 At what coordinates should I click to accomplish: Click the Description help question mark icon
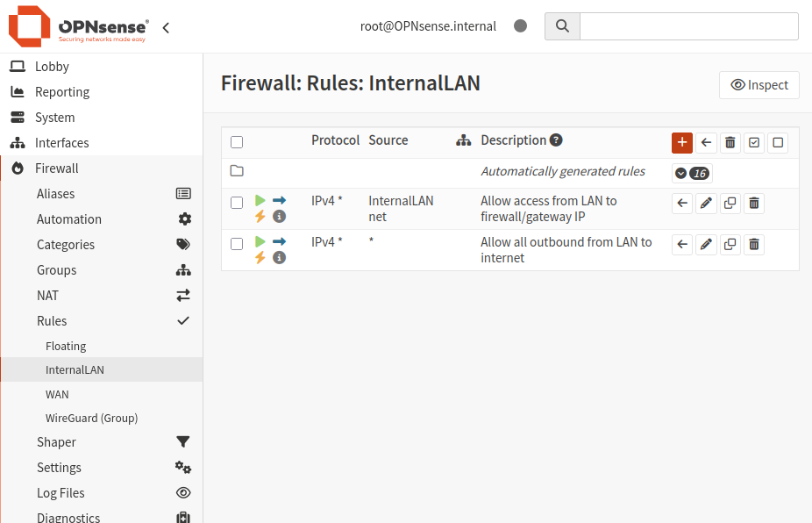(556, 140)
